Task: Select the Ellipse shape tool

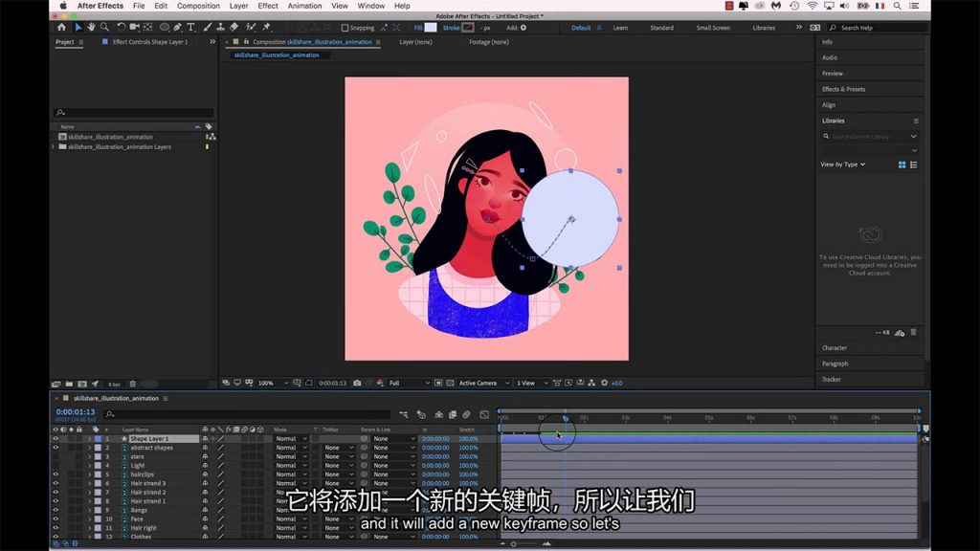Action: (165, 28)
